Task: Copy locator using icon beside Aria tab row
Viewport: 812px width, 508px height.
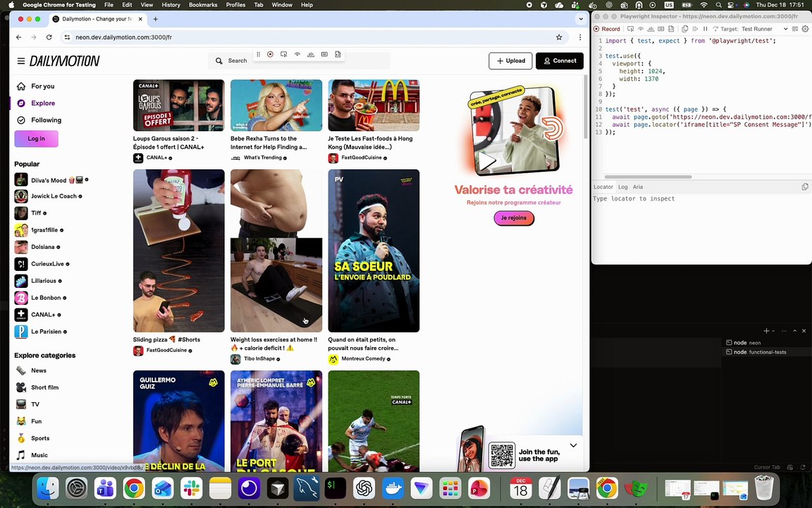Action: [x=805, y=187]
